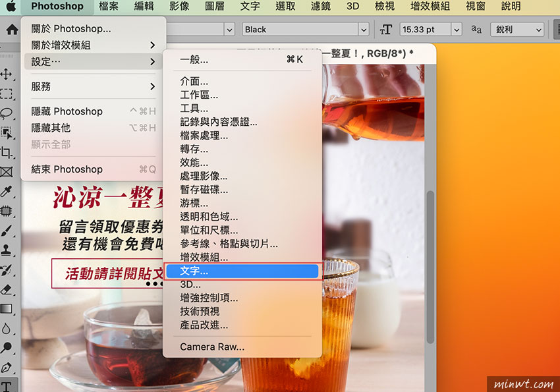Viewport: 560px width, 392px height.
Task: Open the 文字 menu in menu bar
Action: click(250, 6)
